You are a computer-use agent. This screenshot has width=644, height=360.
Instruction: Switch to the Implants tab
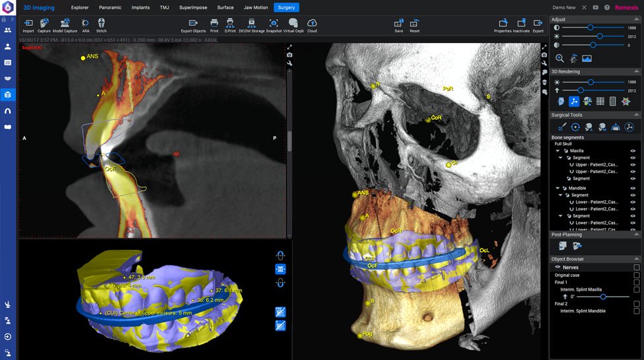point(141,7)
